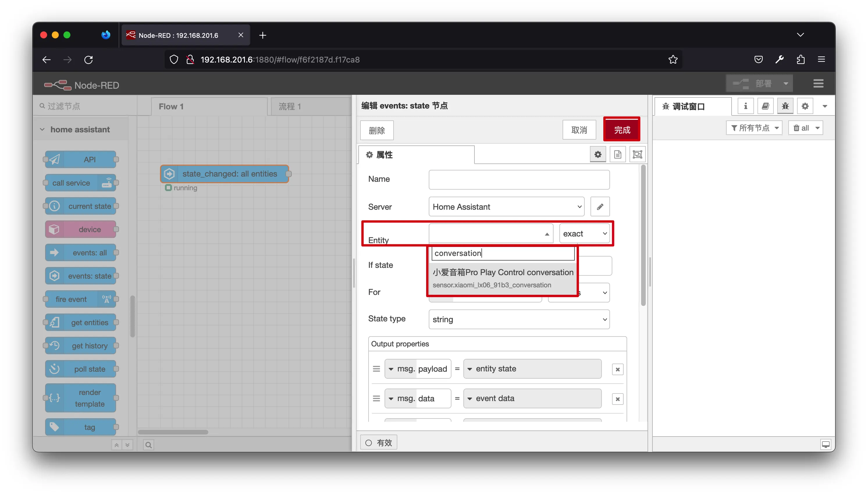868x495 pixels.
Task: Select the events: all palette node
Action: (81, 253)
